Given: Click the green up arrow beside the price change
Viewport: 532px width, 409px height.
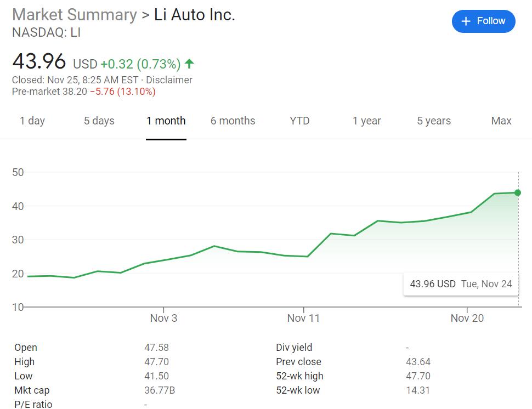Looking at the screenshot, I should click(x=189, y=64).
